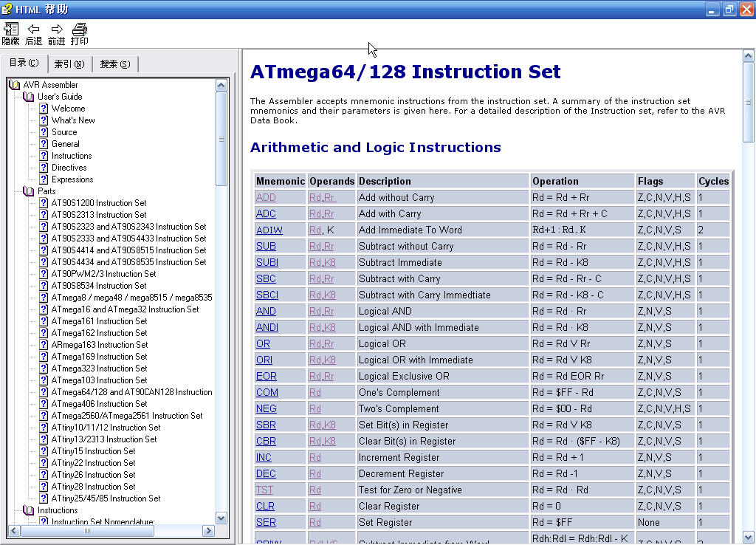756x545 pixels.
Task: Click the Hide (隐藏) toolbar icon
Action: coord(10,30)
